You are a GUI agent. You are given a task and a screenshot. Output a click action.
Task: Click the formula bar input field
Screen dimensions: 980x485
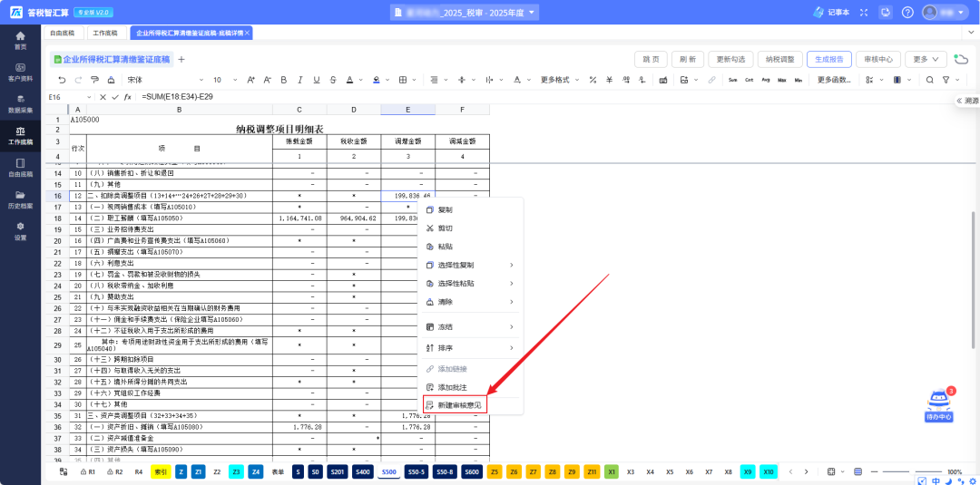click(x=454, y=97)
